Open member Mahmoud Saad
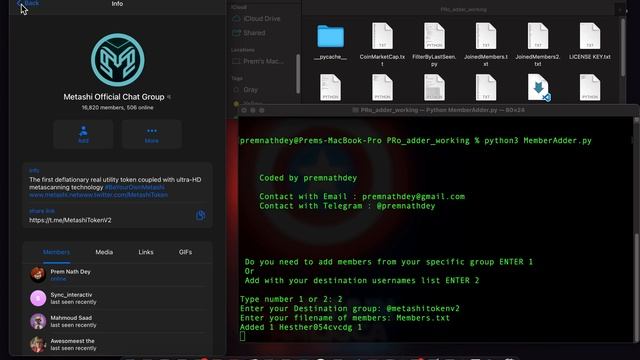This screenshot has height=360, width=640. [118, 321]
